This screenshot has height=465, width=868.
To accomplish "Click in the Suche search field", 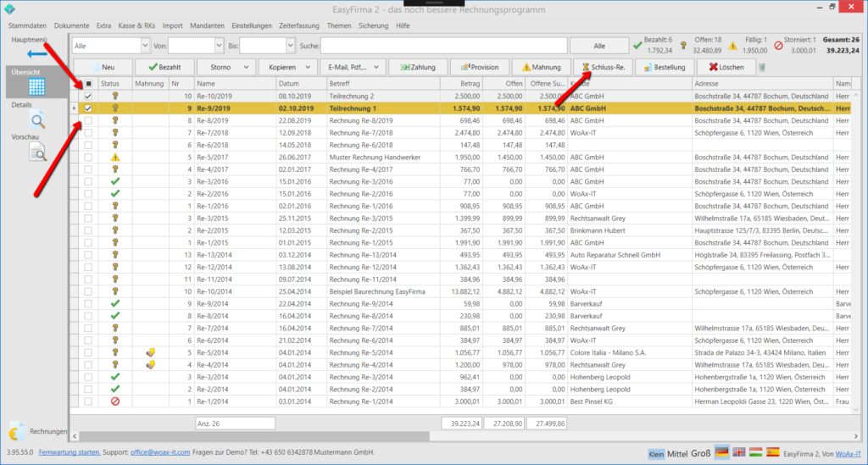I will pos(444,46).
